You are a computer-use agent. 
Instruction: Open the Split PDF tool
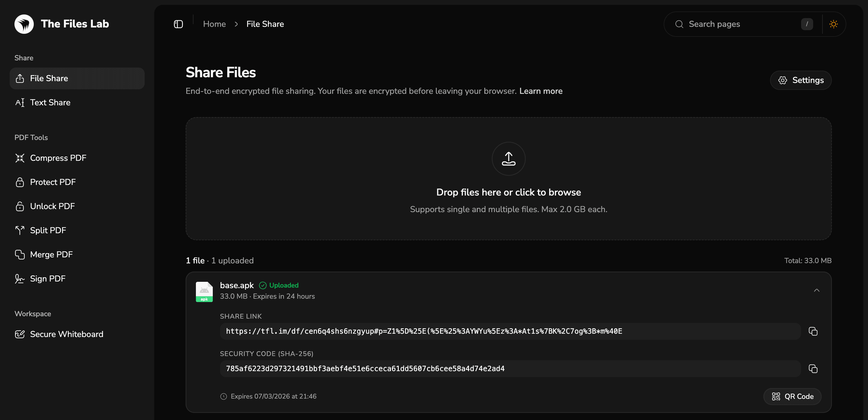coord(48,231)
